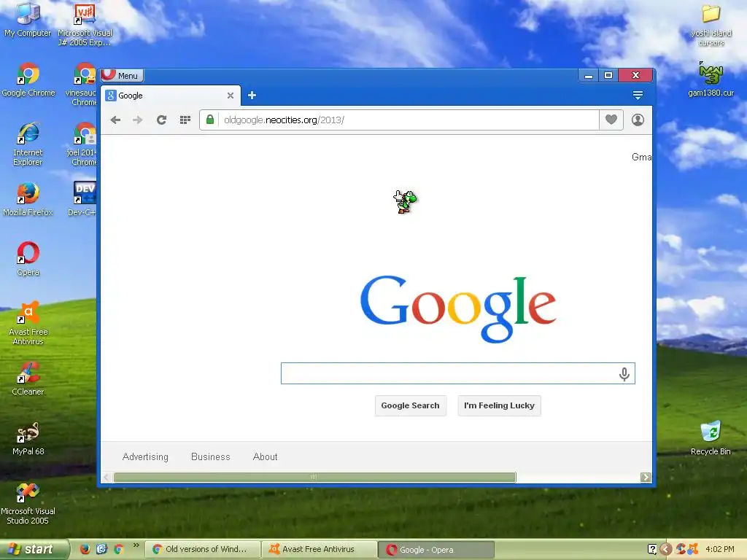Select Microsoft Visual Studio 2005 desktop icon

pyautogui.click(x=28, y=503)
